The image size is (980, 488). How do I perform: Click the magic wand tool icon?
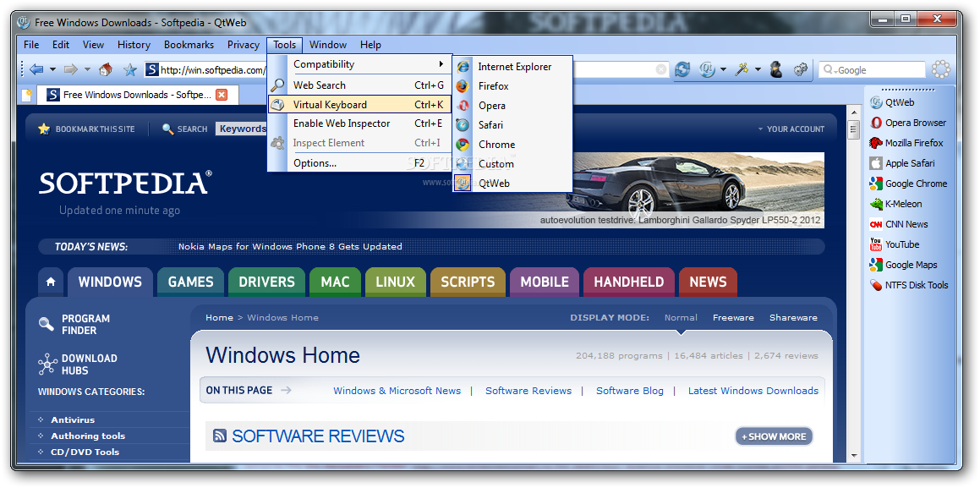click(x=742, y=69)
